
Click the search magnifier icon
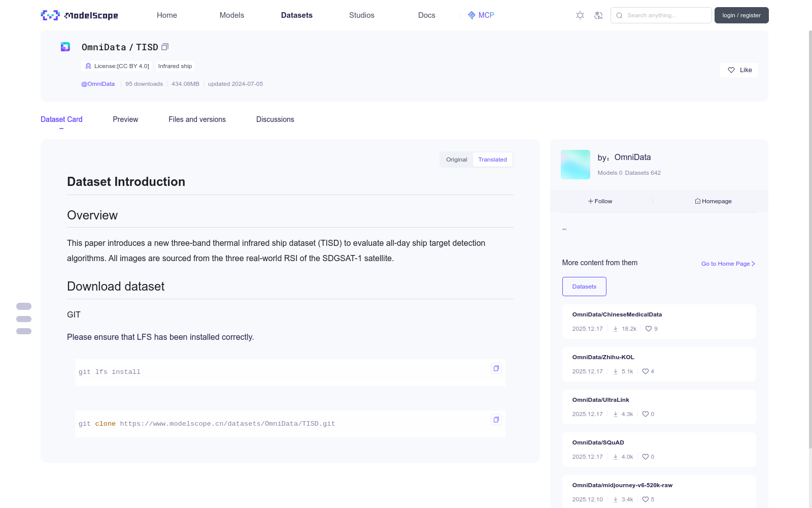point(619,15)
